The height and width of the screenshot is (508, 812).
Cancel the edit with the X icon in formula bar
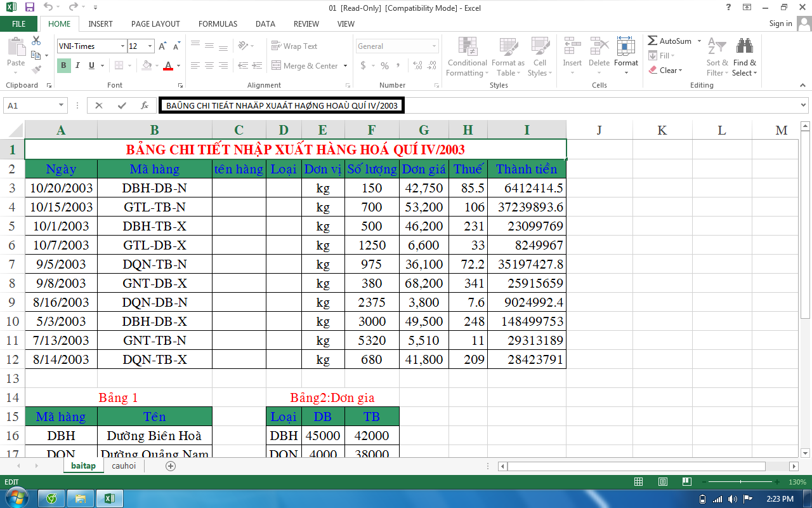tap(99, 105)
